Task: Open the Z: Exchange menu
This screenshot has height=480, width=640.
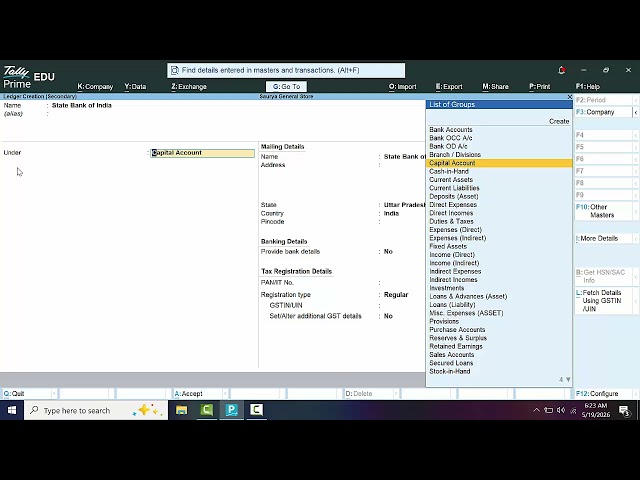Action: (x=189, y=87)
